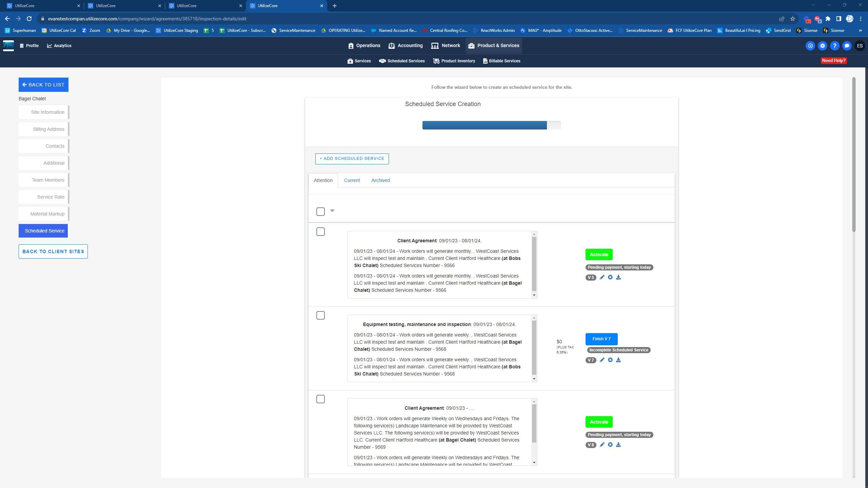Viewport: 868px width, 488px height.
Task: Open the settings gear icon in header
Action: coord(822,46)
